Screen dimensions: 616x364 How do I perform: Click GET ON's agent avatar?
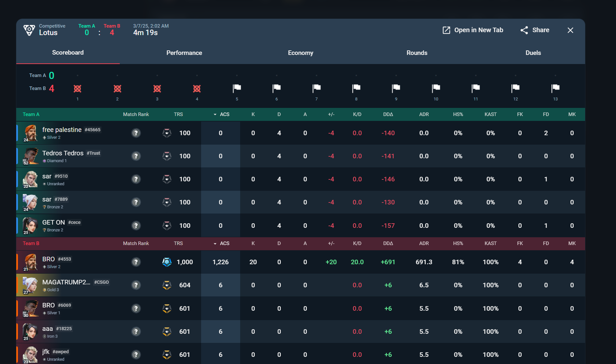point(30,226)
